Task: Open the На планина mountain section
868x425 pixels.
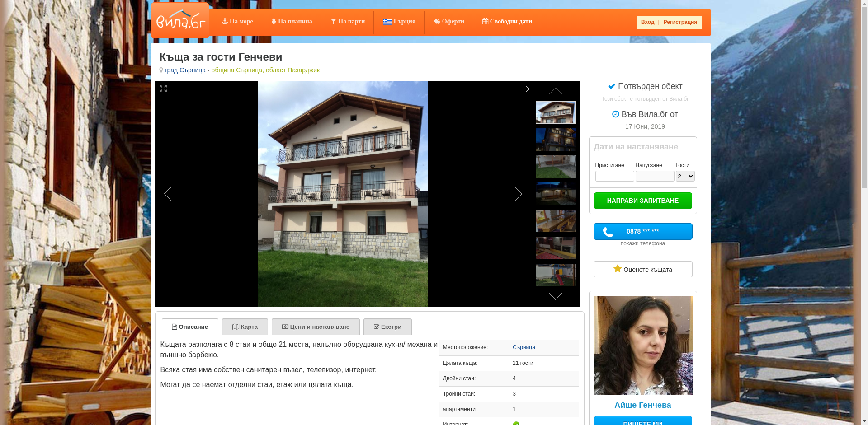Action: [x=274, y=21]
